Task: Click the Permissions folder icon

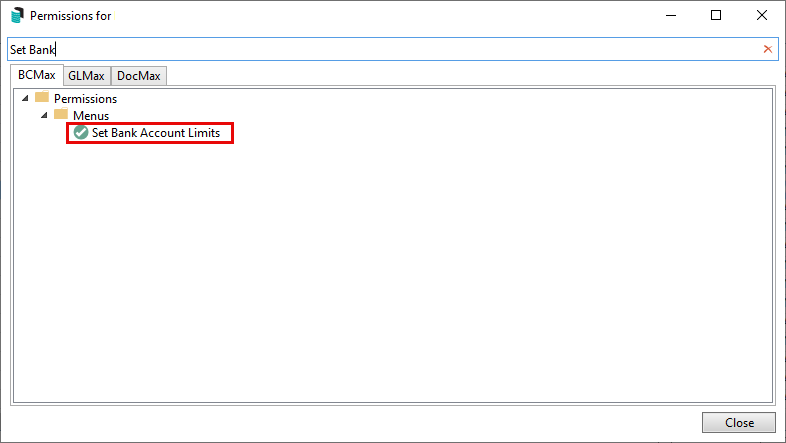Action: tap(42, 97)
